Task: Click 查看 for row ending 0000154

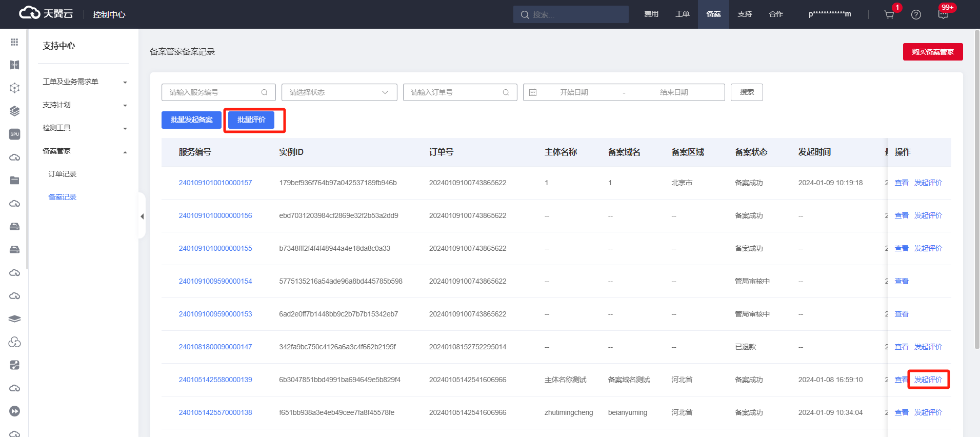Action: [x=902, y=281]
